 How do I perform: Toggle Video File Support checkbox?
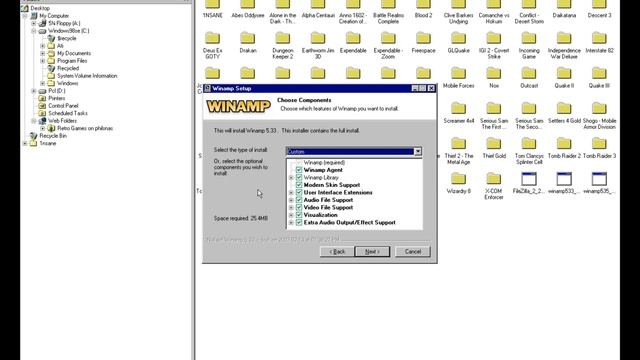(x=299, y=207)
